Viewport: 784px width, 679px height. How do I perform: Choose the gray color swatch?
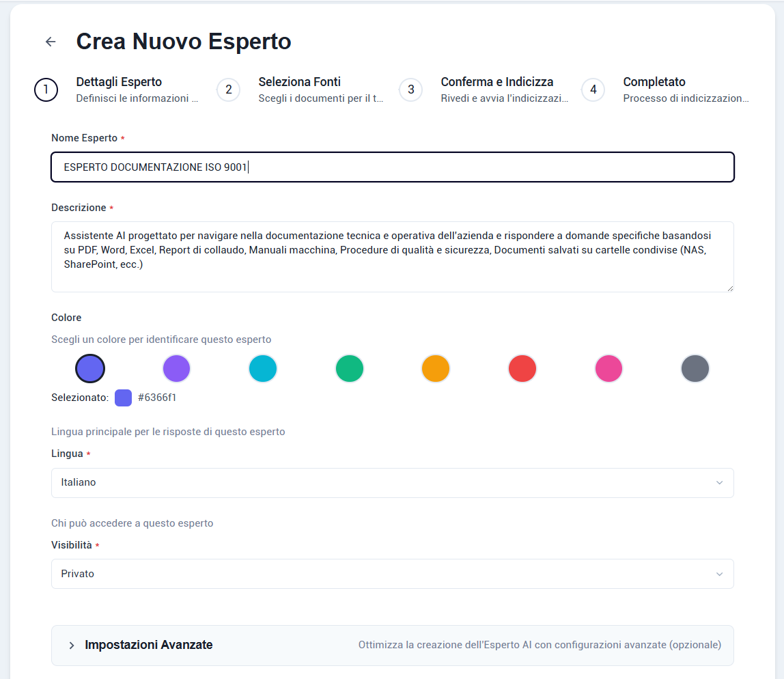pos(695,369)
